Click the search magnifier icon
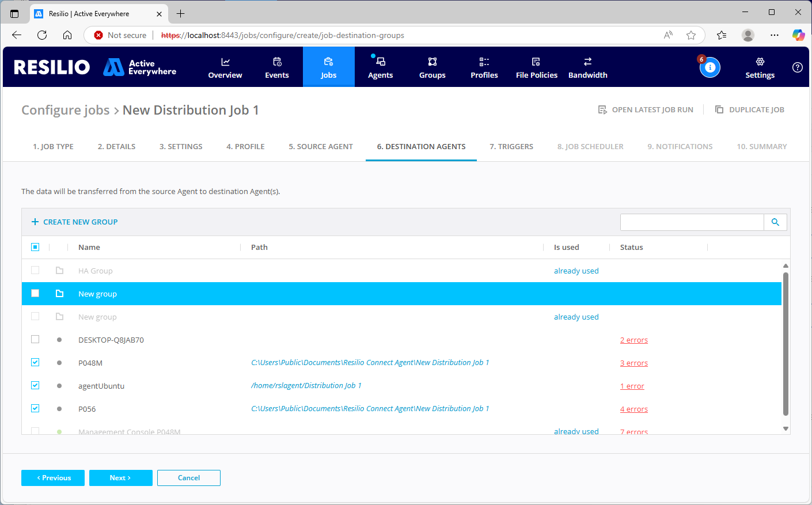This screenshot has width=812, height=505. 775,222
